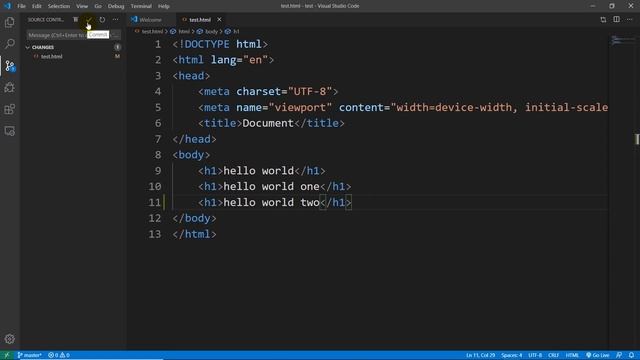Screen dimensions: 640x360
Task: Open the Explorer view in activity bar
Action: 9,22
